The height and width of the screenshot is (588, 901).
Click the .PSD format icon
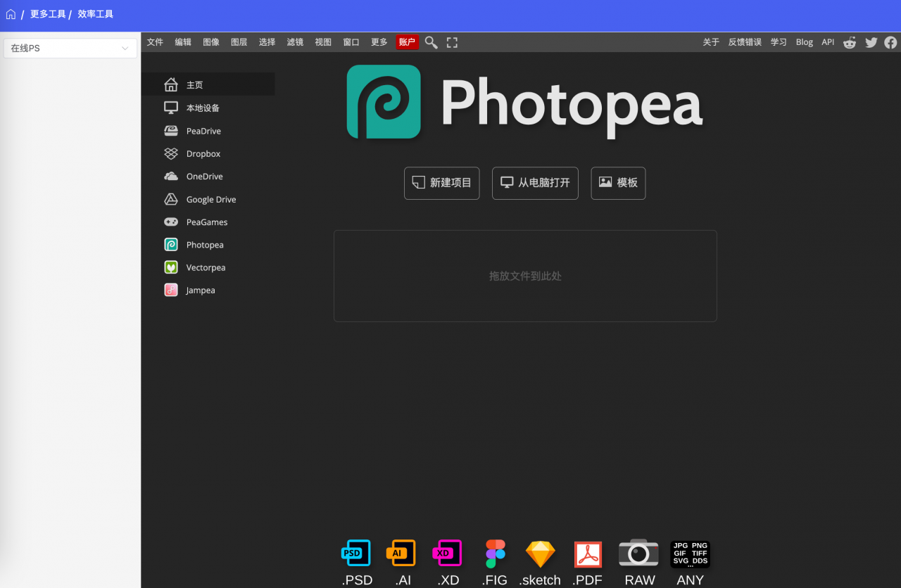(356, 554)
